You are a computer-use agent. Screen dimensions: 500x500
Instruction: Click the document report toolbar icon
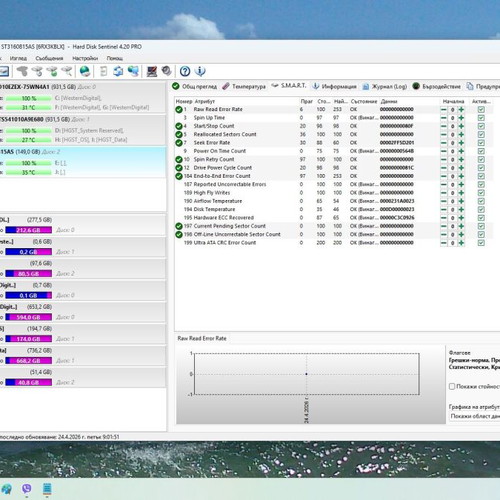click(104, 71)
